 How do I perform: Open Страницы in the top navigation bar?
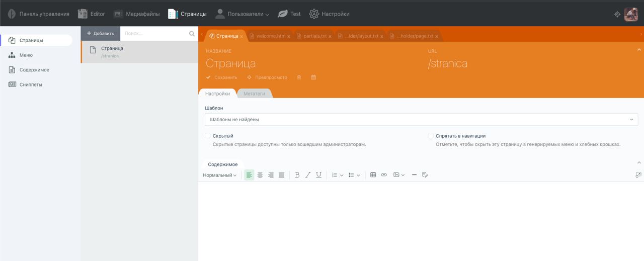coord(187,14)
